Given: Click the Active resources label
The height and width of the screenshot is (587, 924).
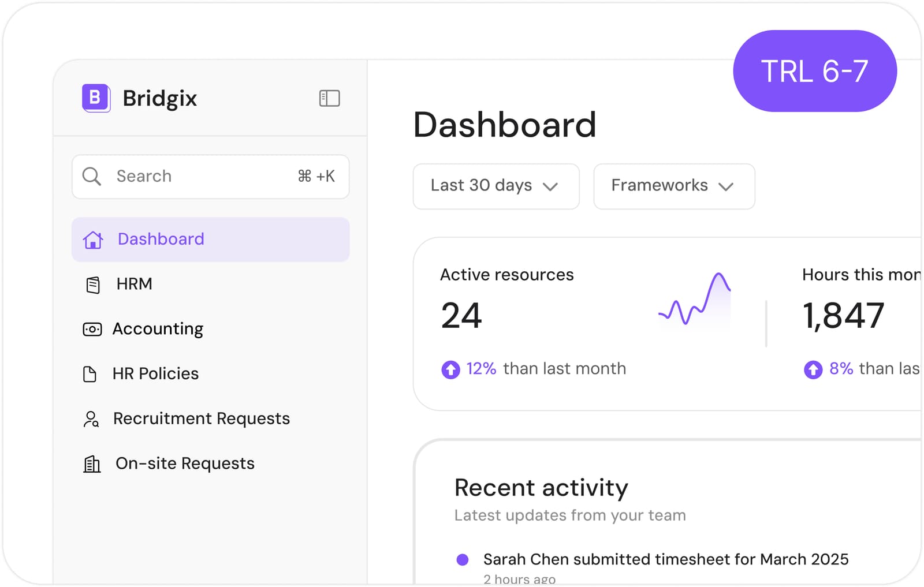Looking at the screenshot, I should tap(507, 275).
